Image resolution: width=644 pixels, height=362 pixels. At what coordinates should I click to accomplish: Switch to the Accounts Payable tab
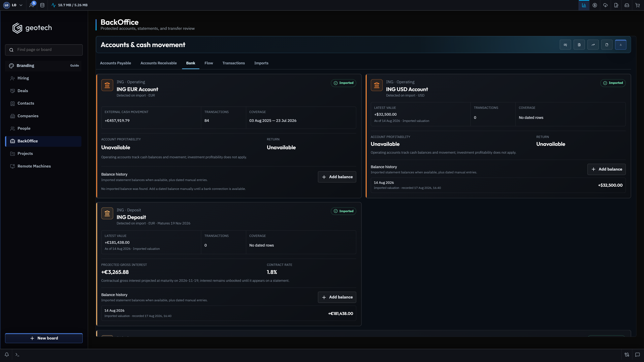point(116,63)
